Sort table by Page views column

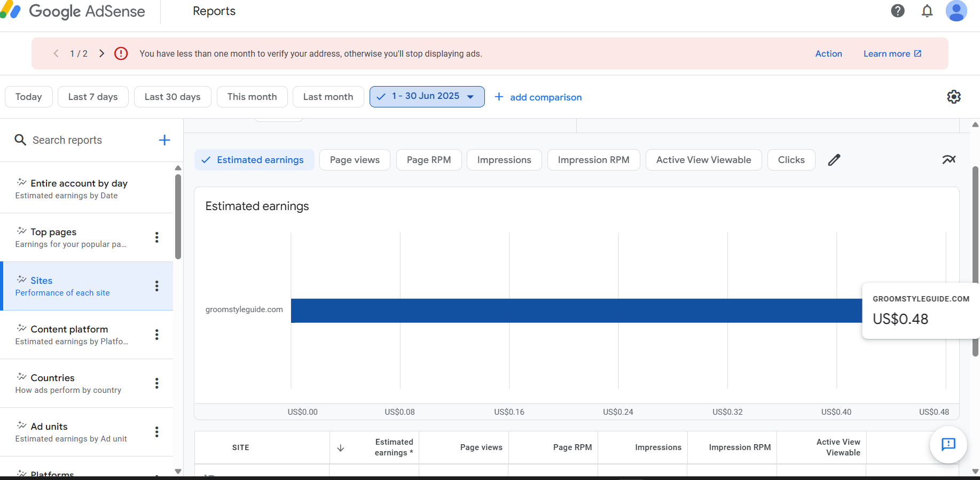coord(481,447)
